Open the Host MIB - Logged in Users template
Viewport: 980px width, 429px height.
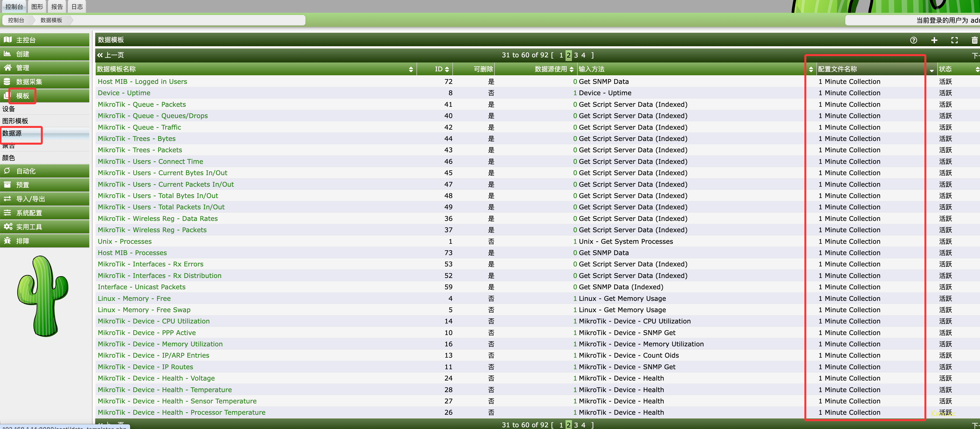[x=142, y=81]
